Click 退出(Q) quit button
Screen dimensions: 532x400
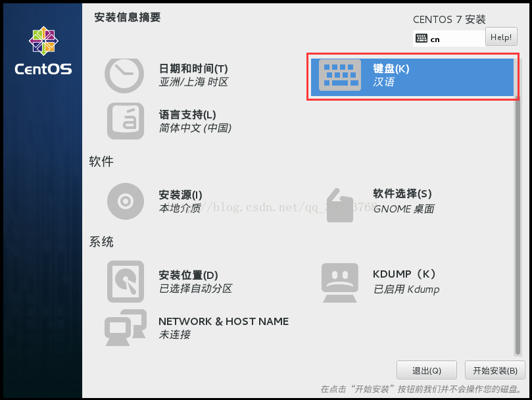[x=427, y=370]
